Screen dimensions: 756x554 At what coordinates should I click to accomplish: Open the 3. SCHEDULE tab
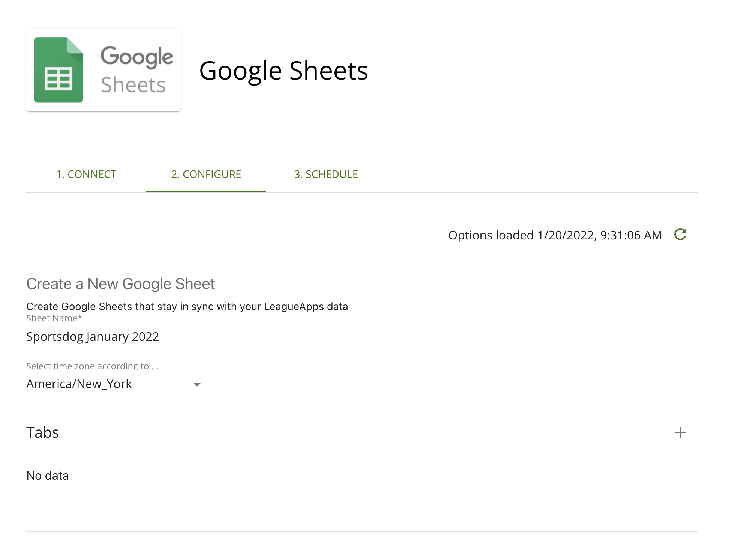tap(326, 174)
